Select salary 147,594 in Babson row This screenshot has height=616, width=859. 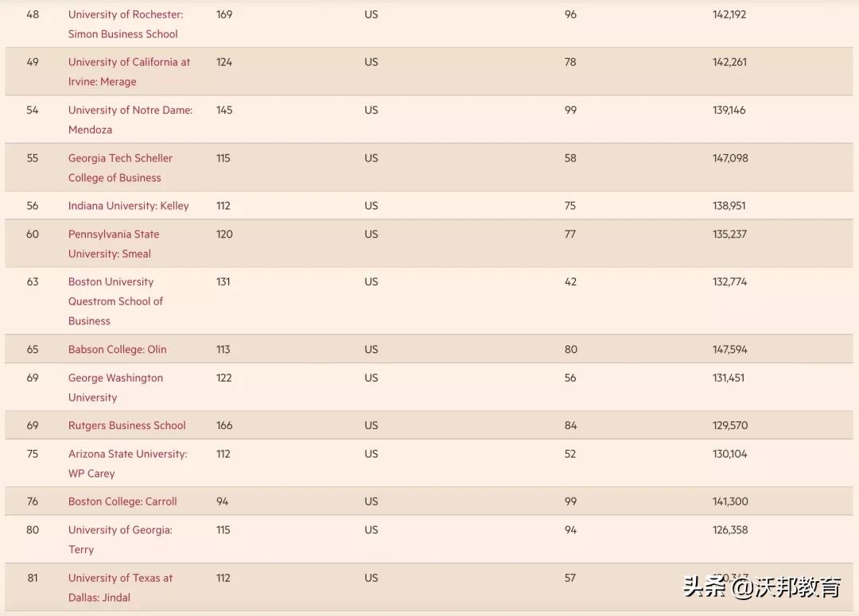coord(729,350)
